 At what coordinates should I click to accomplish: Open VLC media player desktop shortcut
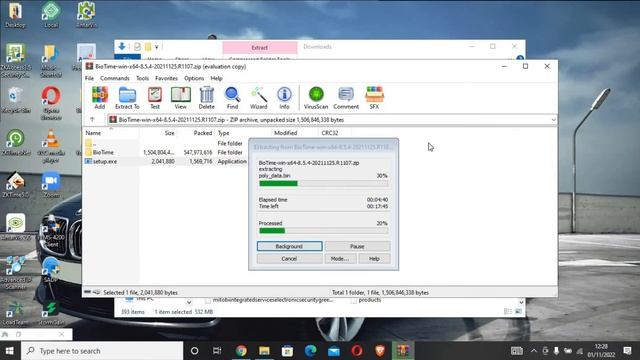pos(51,145)
